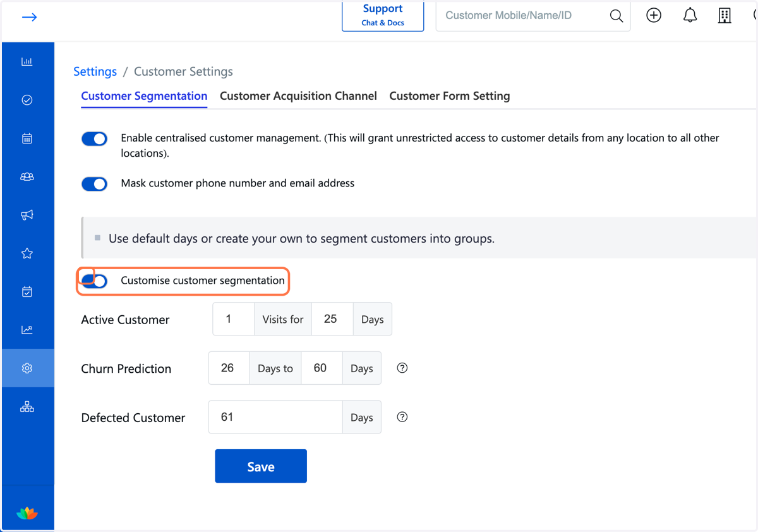Toggle centralised customer management switch
The width and height of the screenshot is (758, 532).
click(95, 138)
